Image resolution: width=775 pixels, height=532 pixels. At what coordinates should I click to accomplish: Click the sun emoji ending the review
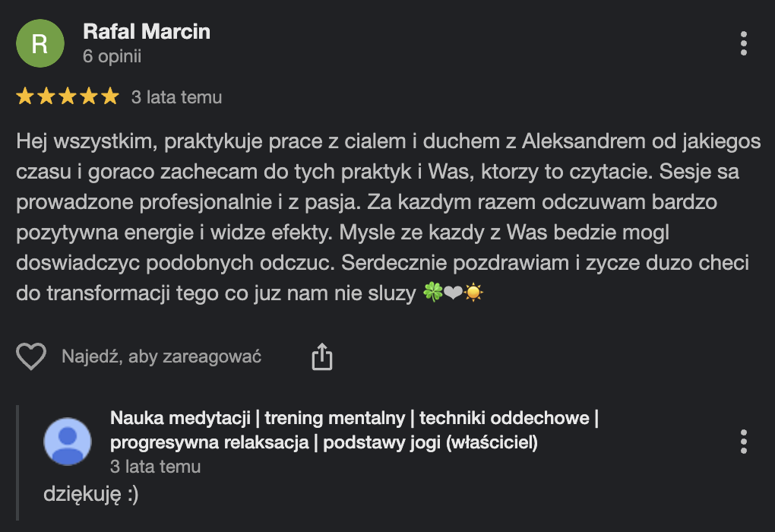coord(474,293)
